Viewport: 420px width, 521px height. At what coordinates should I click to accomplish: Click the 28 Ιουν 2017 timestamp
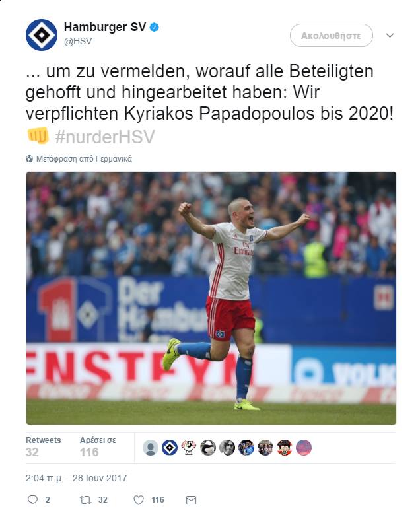100,478
